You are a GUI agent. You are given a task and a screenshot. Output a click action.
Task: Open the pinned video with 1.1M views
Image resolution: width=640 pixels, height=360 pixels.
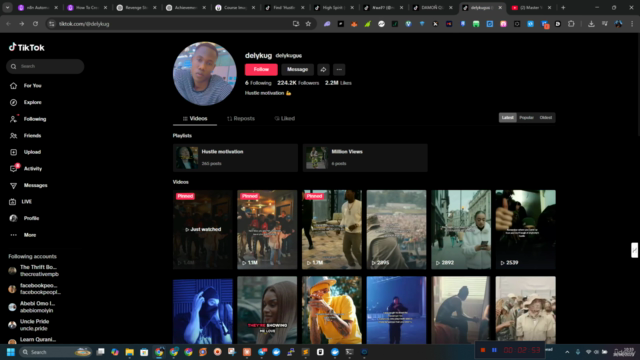pyautogui.click(x=267, y=229)
